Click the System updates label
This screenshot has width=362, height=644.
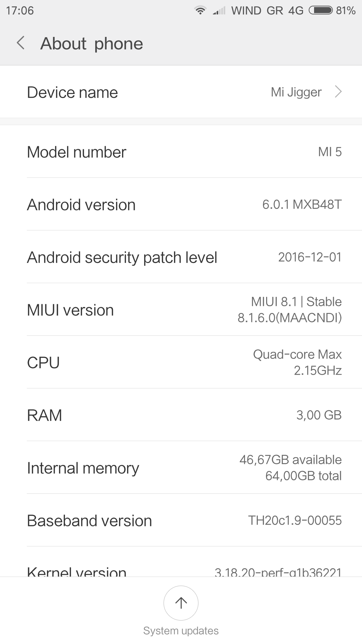coord(181,631)
